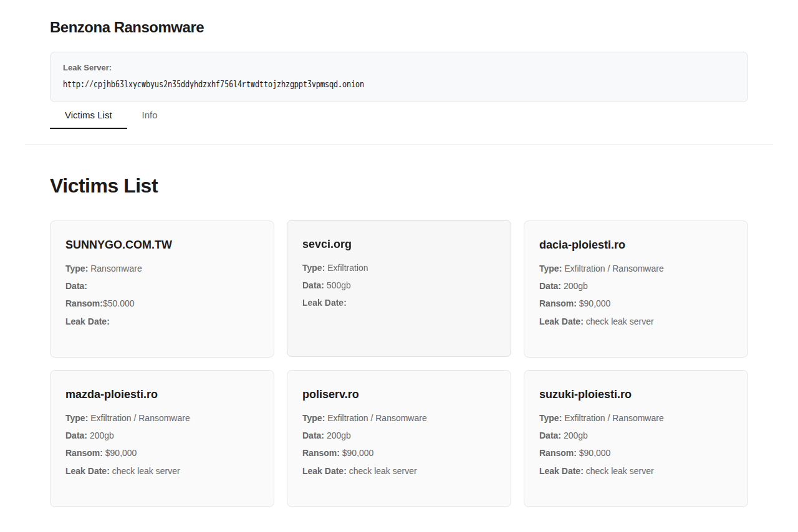Click the leak server onion URL text
The height and width of the screenshot is (532, 798).
coord(213,84)
